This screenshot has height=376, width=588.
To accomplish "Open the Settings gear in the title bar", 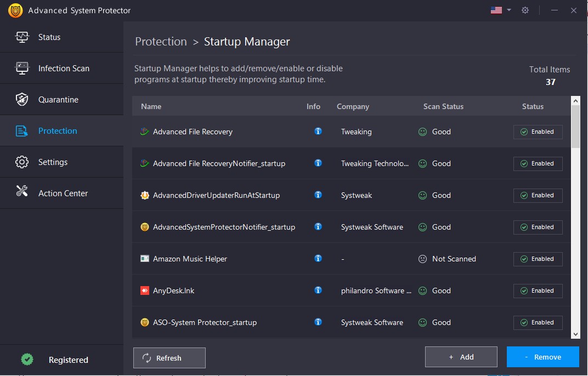I will pos(525,10).
